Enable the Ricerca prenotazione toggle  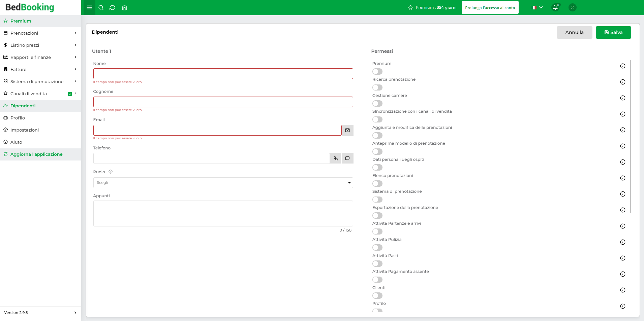pos(377,87)
